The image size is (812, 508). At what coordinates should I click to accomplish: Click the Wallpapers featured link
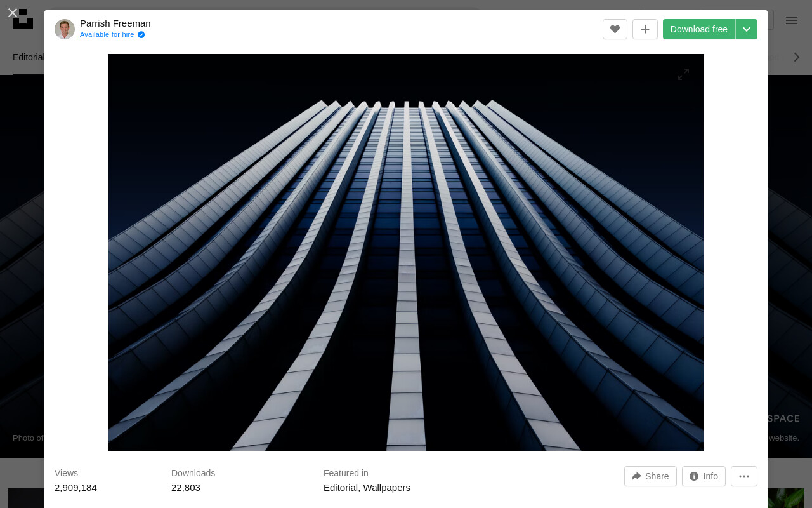pyautogui.click(x=386, y=488)
